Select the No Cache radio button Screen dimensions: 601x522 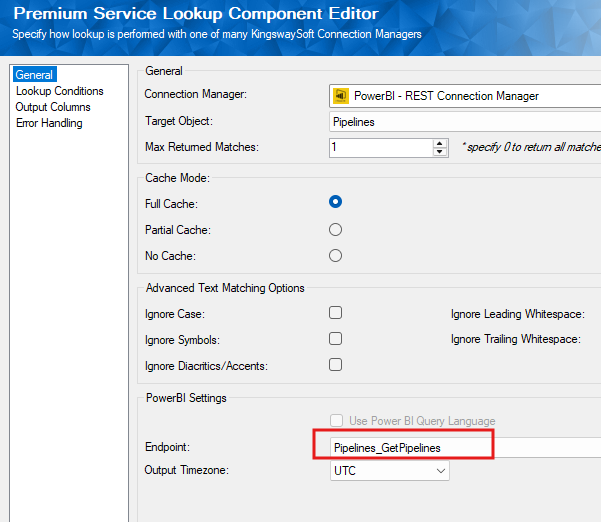pyautogui.click(x=335, y=255)
